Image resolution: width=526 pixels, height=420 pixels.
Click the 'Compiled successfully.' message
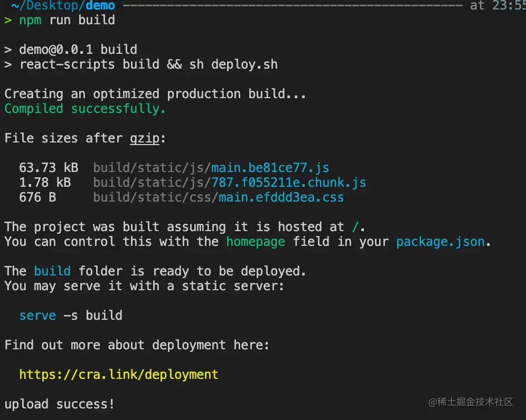85,109
